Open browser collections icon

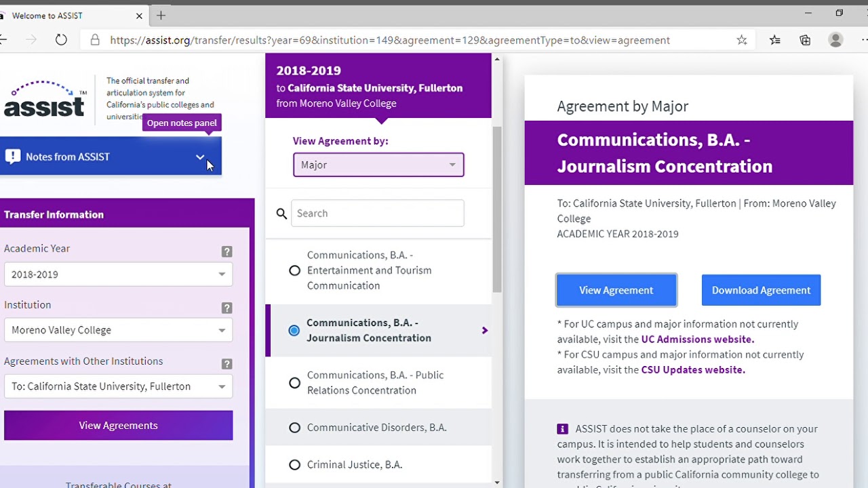click(x=805, y=40)
